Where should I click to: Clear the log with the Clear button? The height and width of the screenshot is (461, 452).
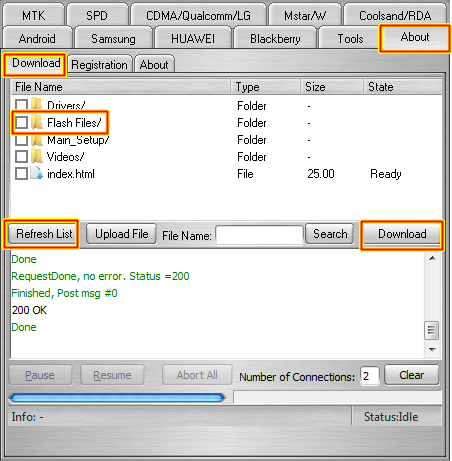pyautogui.click(x=412, y=375)
